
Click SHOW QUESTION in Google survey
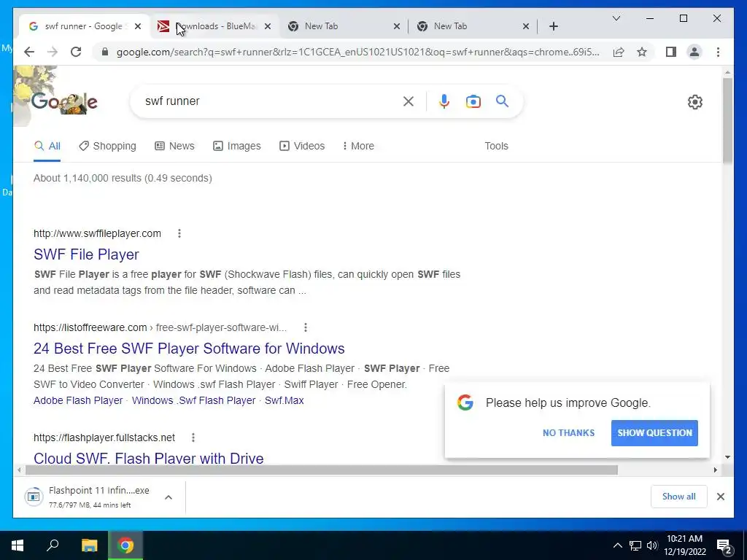point(654,433)
